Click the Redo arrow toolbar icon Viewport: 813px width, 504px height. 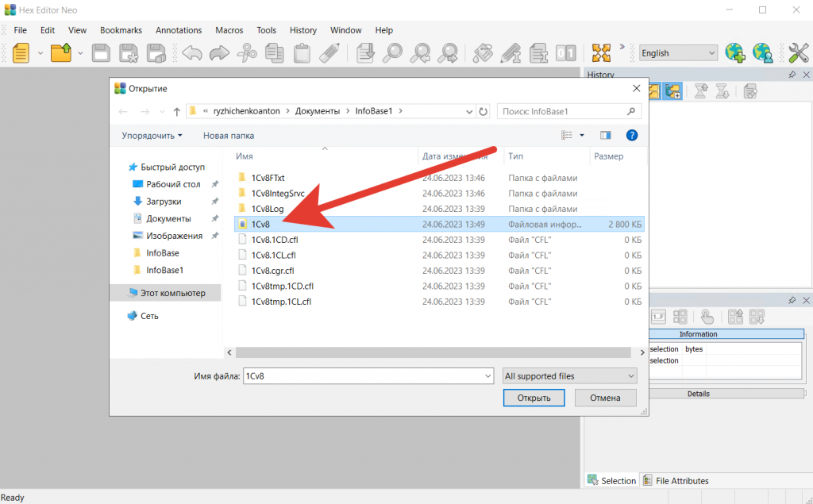pyautogui.click(x=219, y=53)
